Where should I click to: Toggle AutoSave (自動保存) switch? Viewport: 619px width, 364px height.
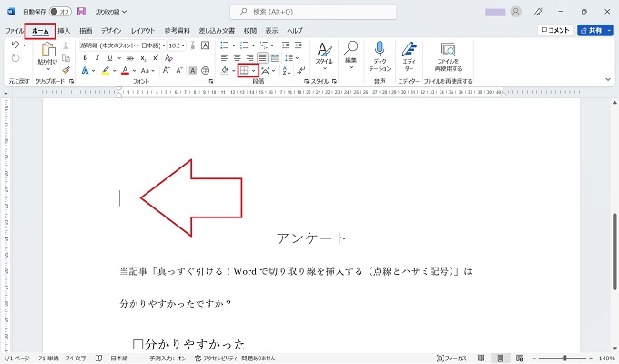60,12
